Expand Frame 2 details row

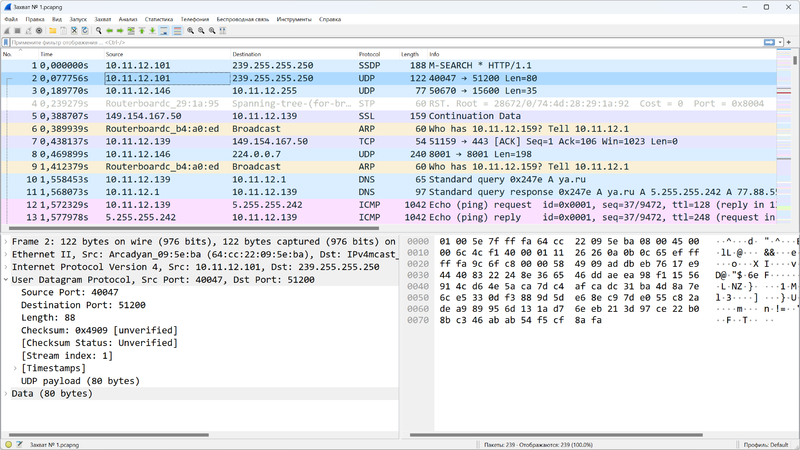[x=6, y=242]
